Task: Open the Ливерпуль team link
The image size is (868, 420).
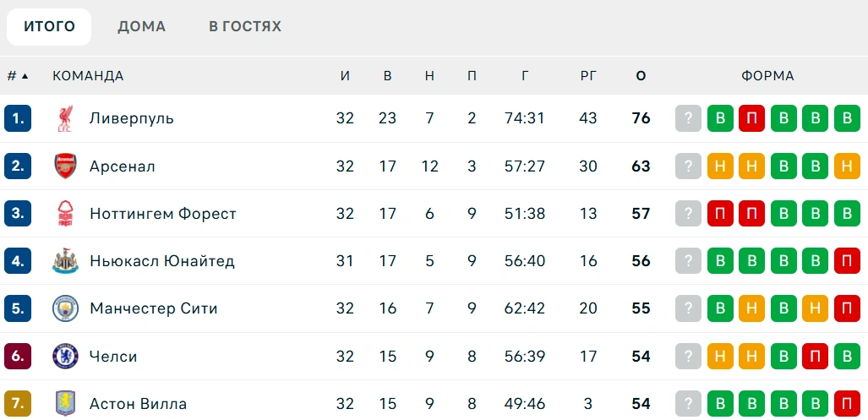Action: [x=132, y=118]
